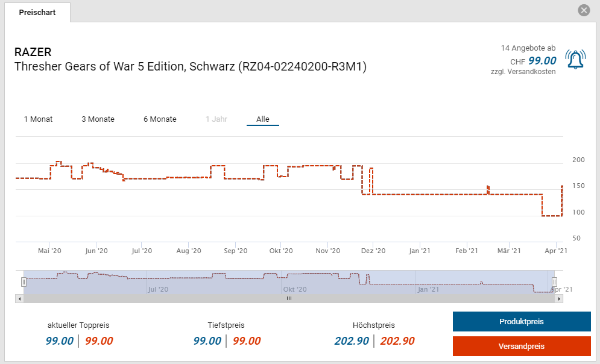Select the Alle time range
Viewport: 600px width, 364px height.
point(262,119)
